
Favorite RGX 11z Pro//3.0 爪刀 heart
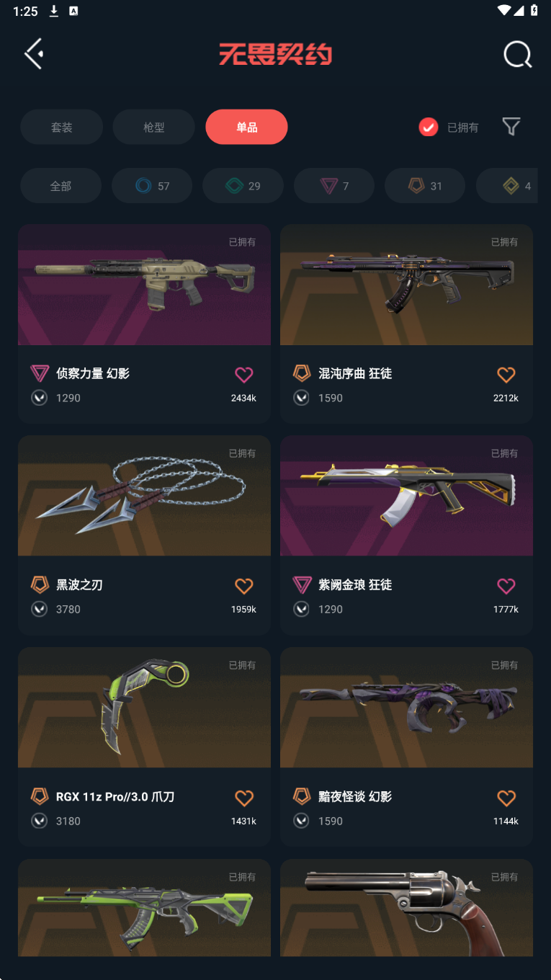tap(244, 798)
